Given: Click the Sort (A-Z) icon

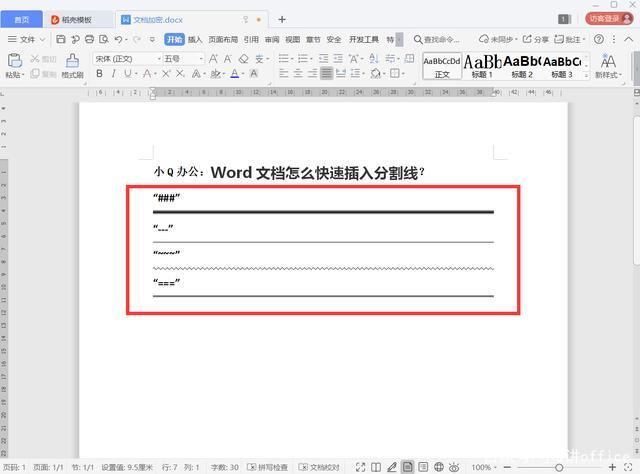Looking at the screenshot, I should click(373, 58).
